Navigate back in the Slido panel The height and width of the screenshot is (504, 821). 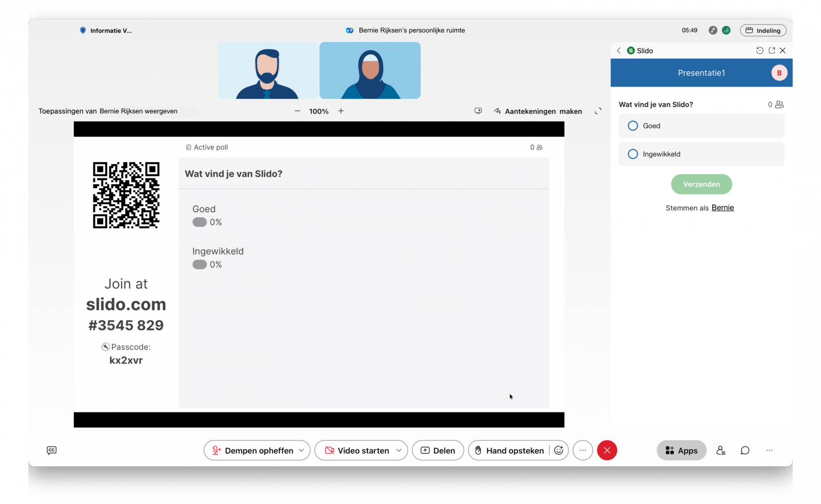click(x=619, y=50)
